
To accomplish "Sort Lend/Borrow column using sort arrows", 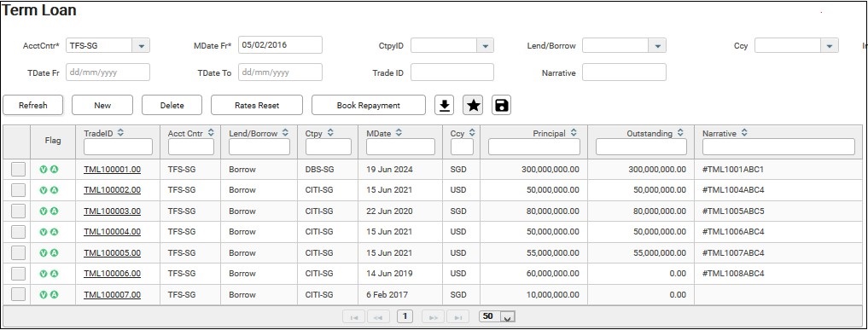I will tap(285, 133).
